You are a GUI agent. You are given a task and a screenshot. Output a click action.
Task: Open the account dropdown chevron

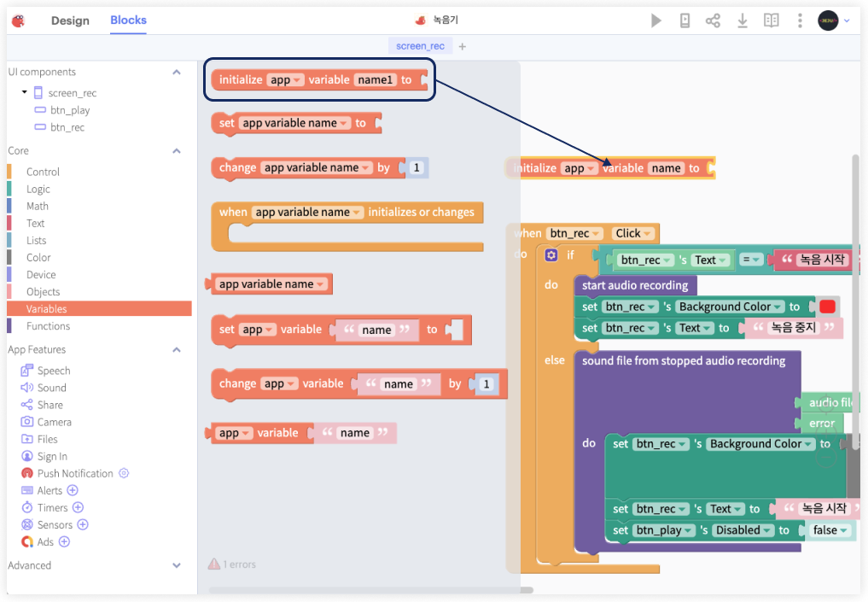(x=847, y=21)
